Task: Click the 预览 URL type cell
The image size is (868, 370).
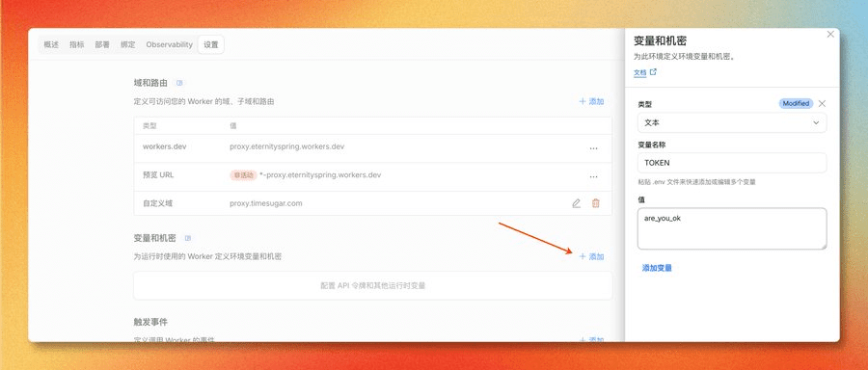Action: [x=158, y=175]
